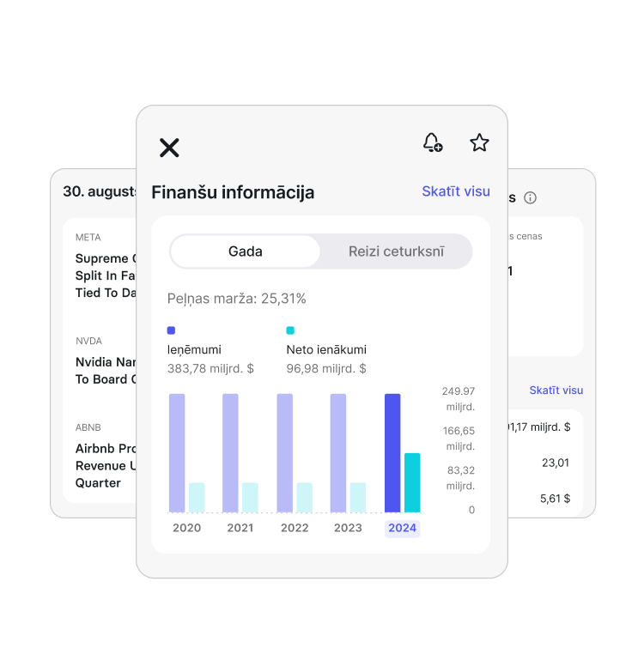
Task: Click the purple Ieņēmumi legend swatch
Action: point(172,330)
